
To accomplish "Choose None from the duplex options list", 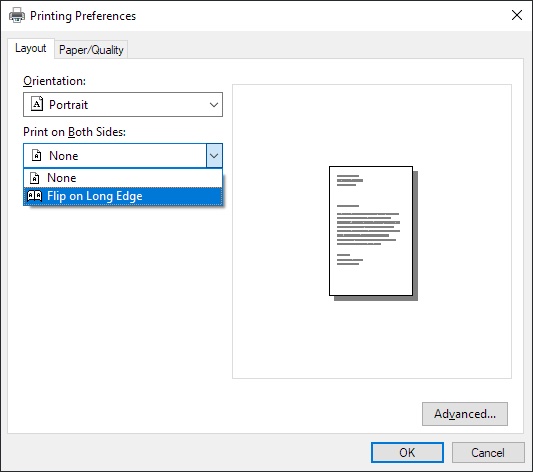I will tap(123, 178).
